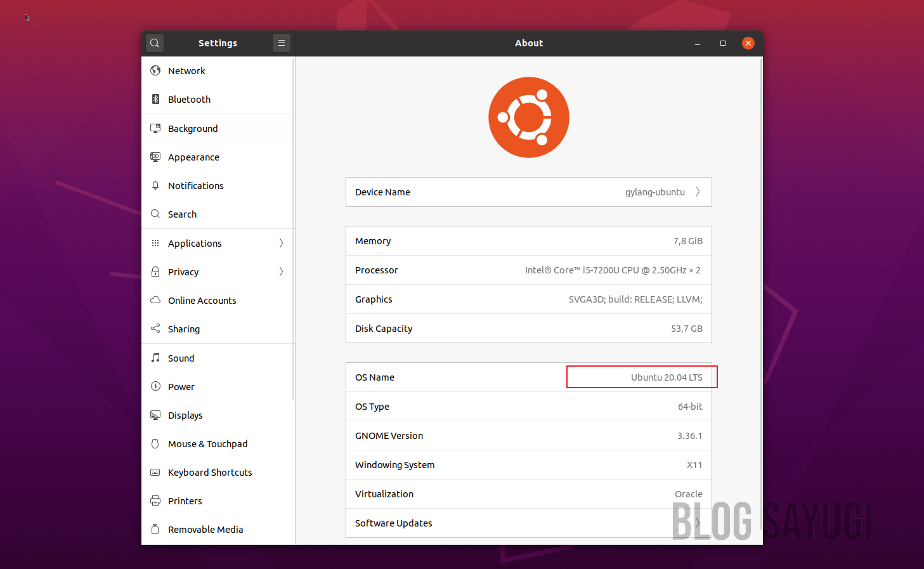This screenshot has width=924, height=569.
Task: Click the Bluetooth icon in sidebar
Action: (155, 99)
